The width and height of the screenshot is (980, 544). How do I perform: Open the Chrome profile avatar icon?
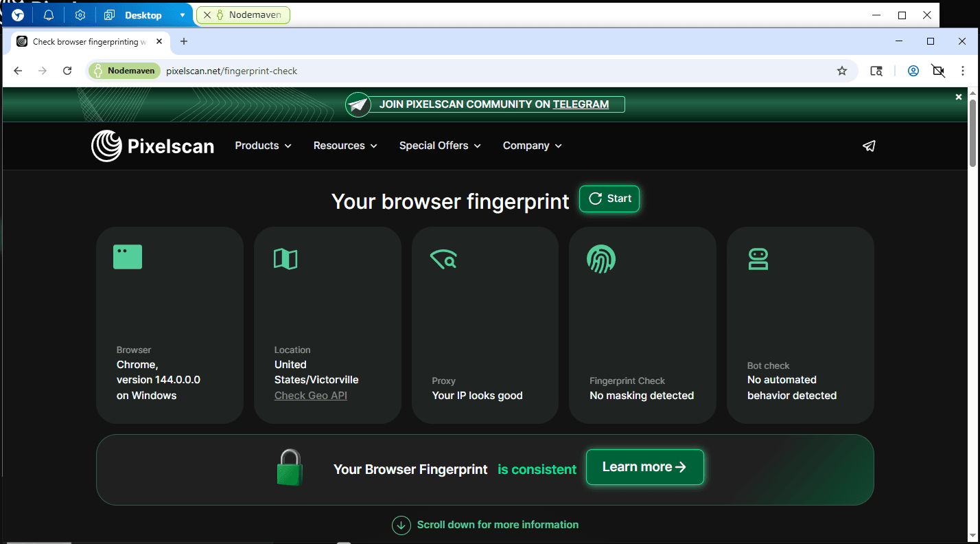click(913, 71)
